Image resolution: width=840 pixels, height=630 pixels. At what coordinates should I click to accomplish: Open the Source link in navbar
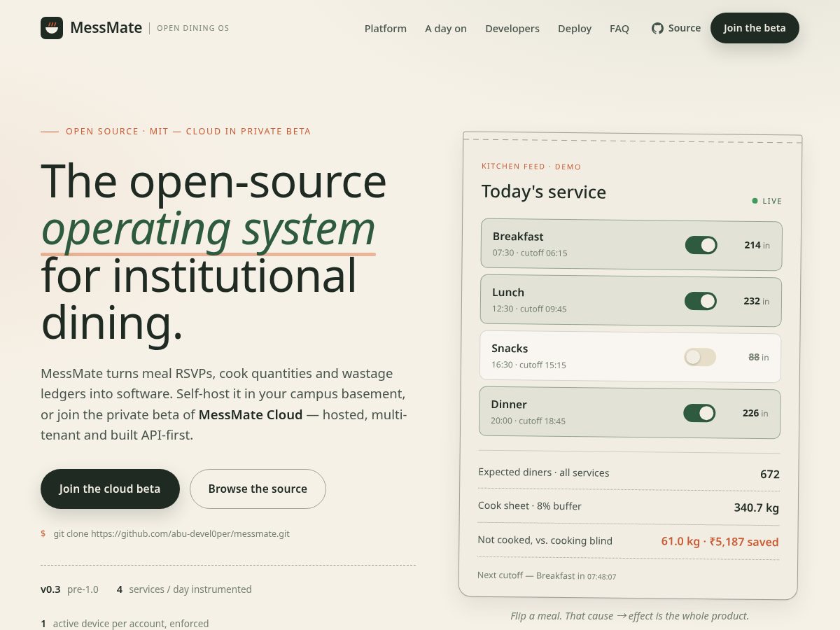point(676,28)
